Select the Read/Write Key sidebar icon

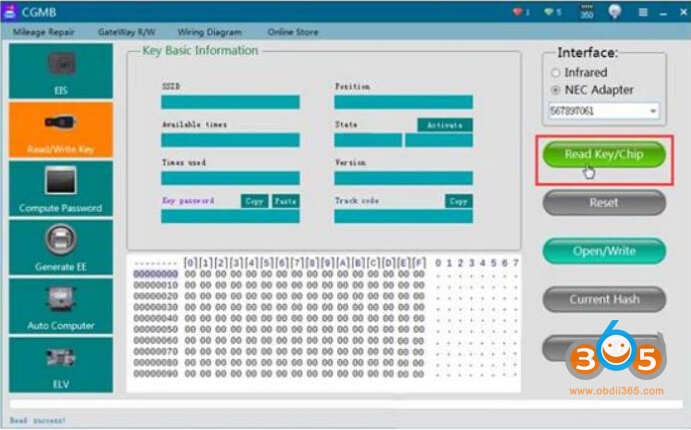[x=60, y=130]
